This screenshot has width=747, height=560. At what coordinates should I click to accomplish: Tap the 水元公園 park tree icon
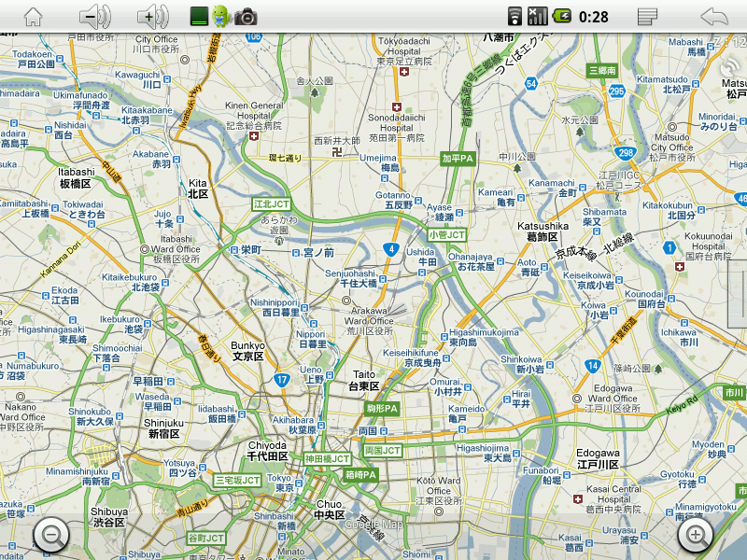(x=579, y=132)
